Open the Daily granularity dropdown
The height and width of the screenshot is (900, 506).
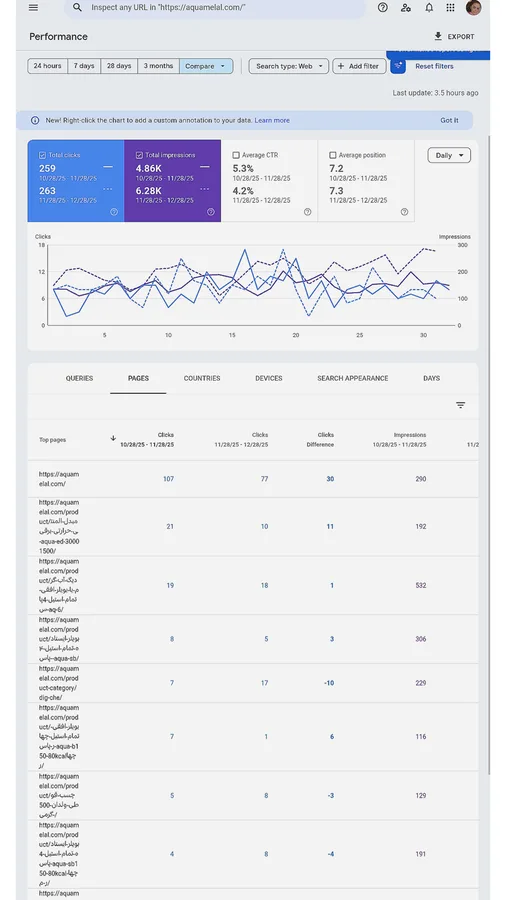tap(449, 156)
